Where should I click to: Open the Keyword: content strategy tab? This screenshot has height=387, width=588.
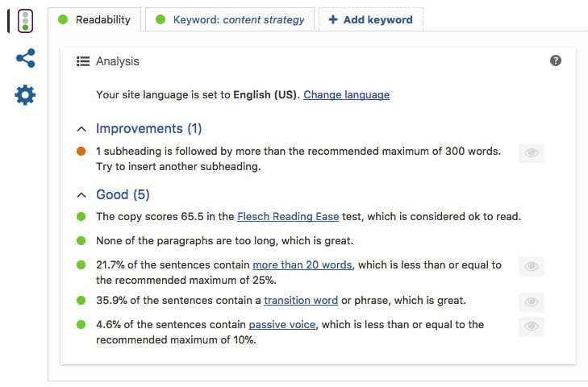230,19
